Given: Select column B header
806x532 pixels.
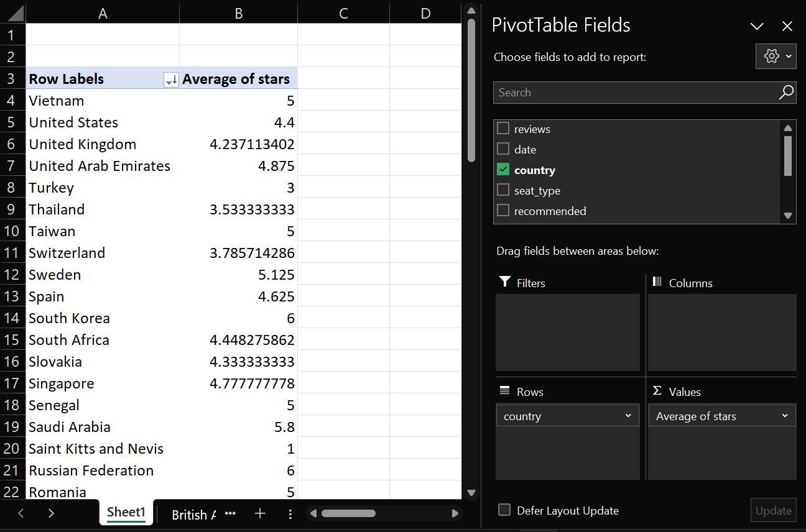Looking at the screenshot, I should pos(239,13).
